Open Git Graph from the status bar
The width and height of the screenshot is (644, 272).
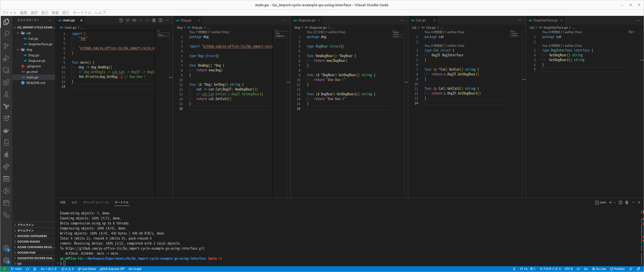click(x=135, y=269)
